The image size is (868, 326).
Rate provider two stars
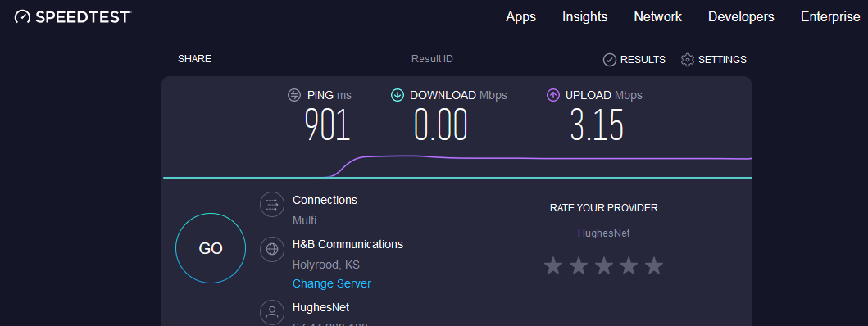point(579,265)
